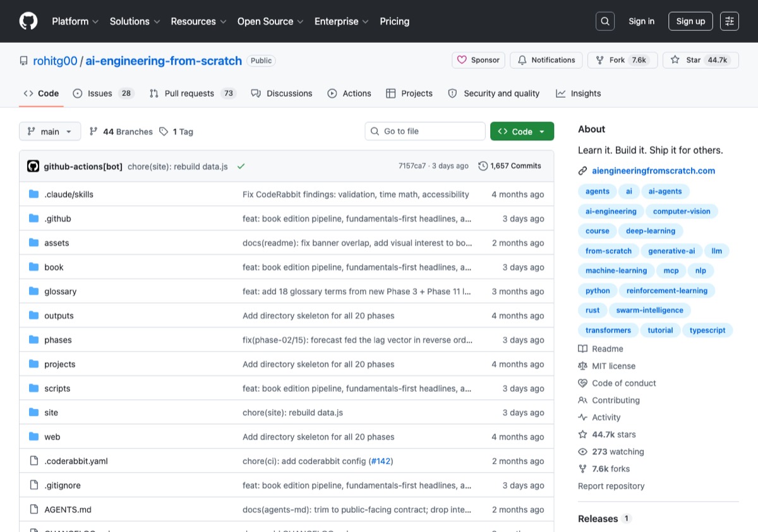Switch to the Issues tab
The width and height of the screenshot is (758, 532).
[104, 93]
